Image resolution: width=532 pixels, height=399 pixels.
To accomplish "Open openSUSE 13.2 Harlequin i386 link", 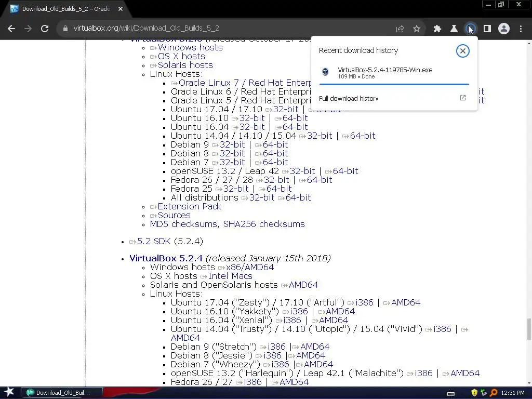I will (x=423, y=373).
